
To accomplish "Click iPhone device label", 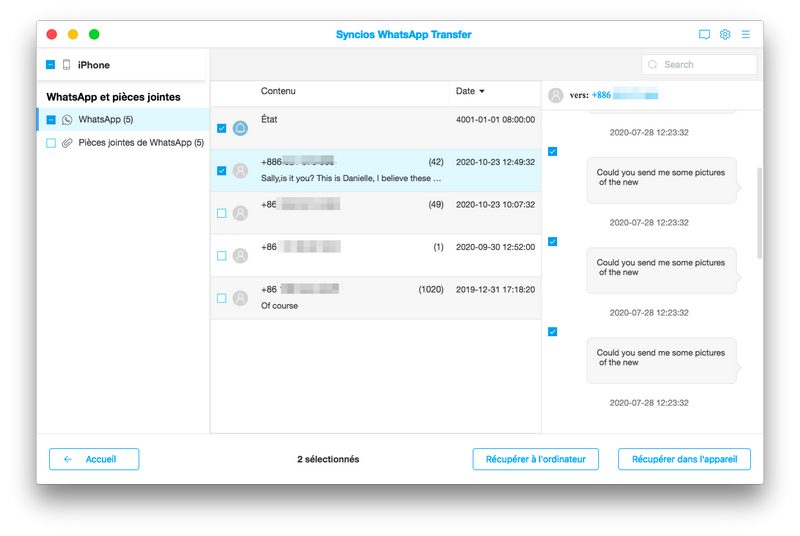I will coord(93,65).
